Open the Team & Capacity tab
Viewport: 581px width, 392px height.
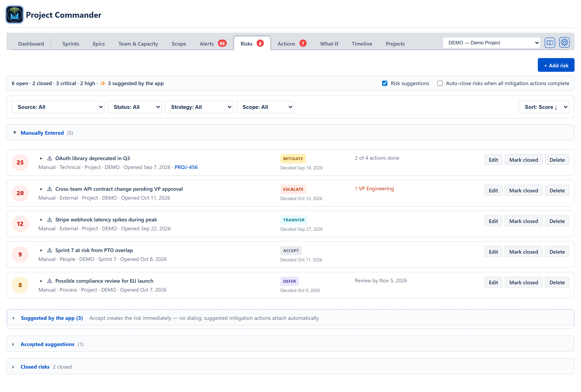[x=138, y=44]
